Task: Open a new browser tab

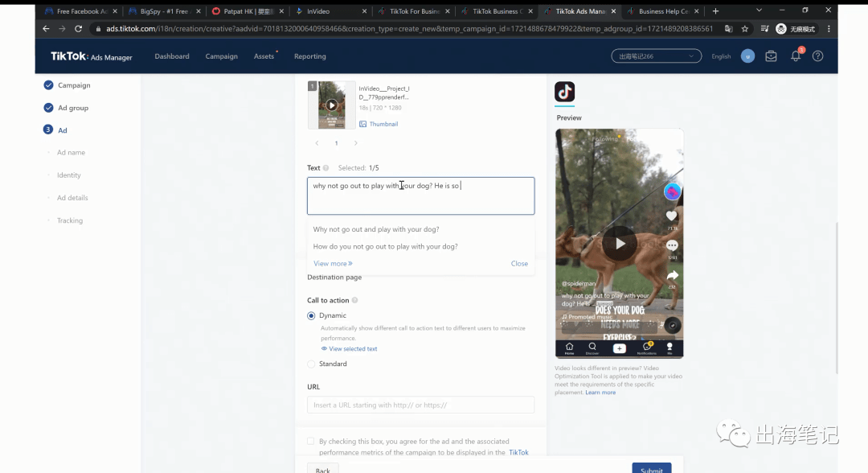Action: click(715, 11)
